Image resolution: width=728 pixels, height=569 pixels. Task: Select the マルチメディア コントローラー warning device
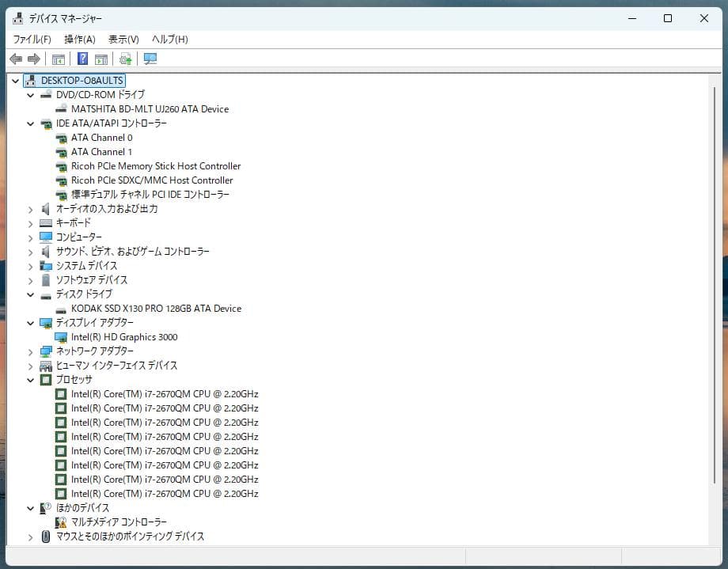coord(119,522)
